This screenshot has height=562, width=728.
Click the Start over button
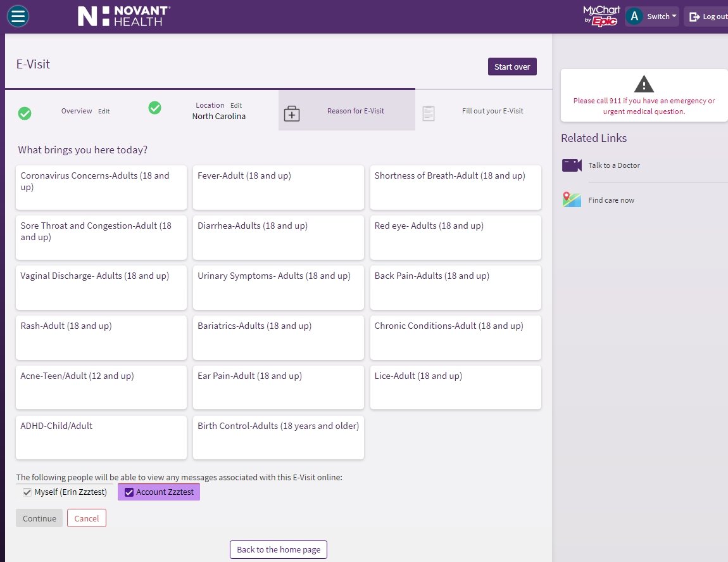pyautogui.click(x=512, y=66)
